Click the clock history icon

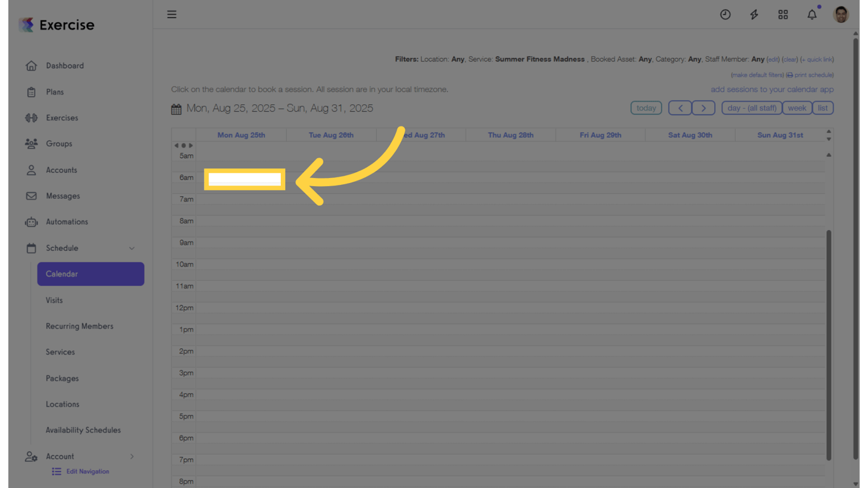(x=725, y=15)
